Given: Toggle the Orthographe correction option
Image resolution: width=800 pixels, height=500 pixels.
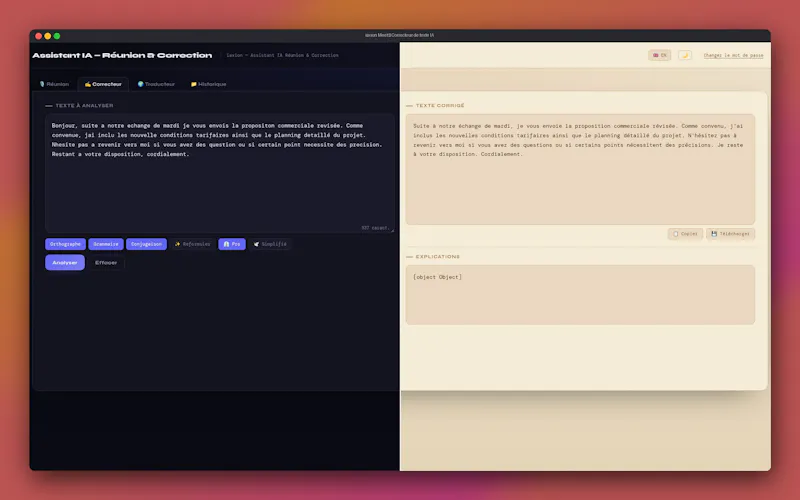Looking at the screenshot, I should pyautogui.click(x=65, y=244).
